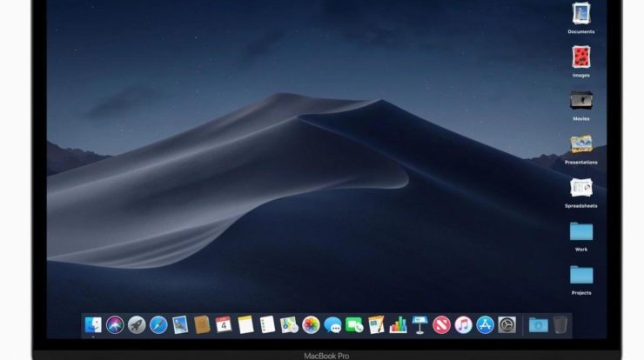Launch Keynote from the dock
The width and height of the screenshot is (644, 360).
click(x=420, y=325)
